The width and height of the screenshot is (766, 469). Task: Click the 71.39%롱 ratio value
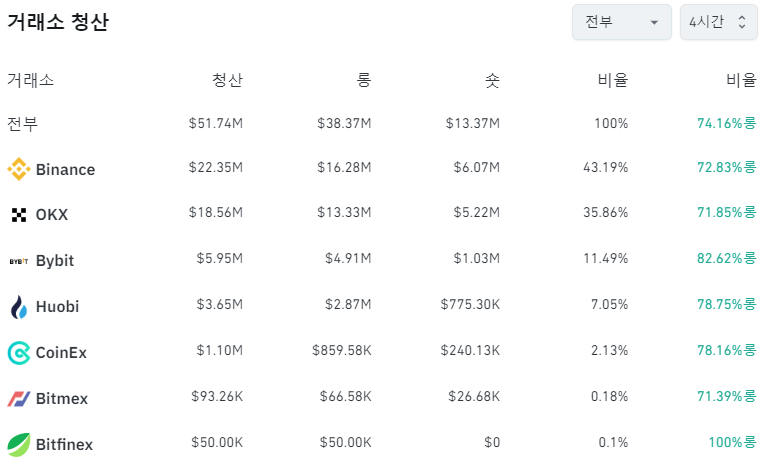tap(726, 397)
